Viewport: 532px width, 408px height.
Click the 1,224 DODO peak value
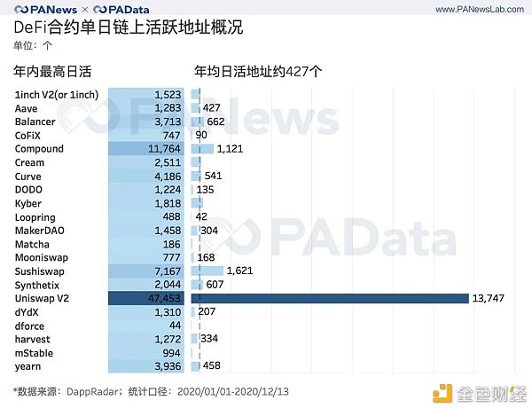(168, 190)
